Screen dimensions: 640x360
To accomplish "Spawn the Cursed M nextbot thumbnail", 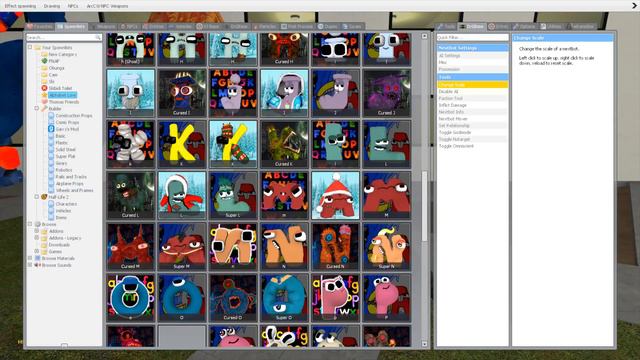I will (x=131, y=246).
